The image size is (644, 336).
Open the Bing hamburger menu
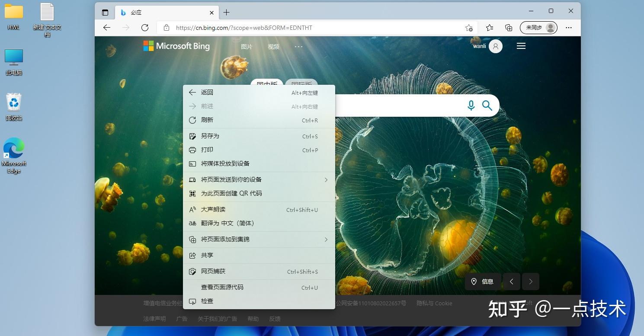(521, 46)
